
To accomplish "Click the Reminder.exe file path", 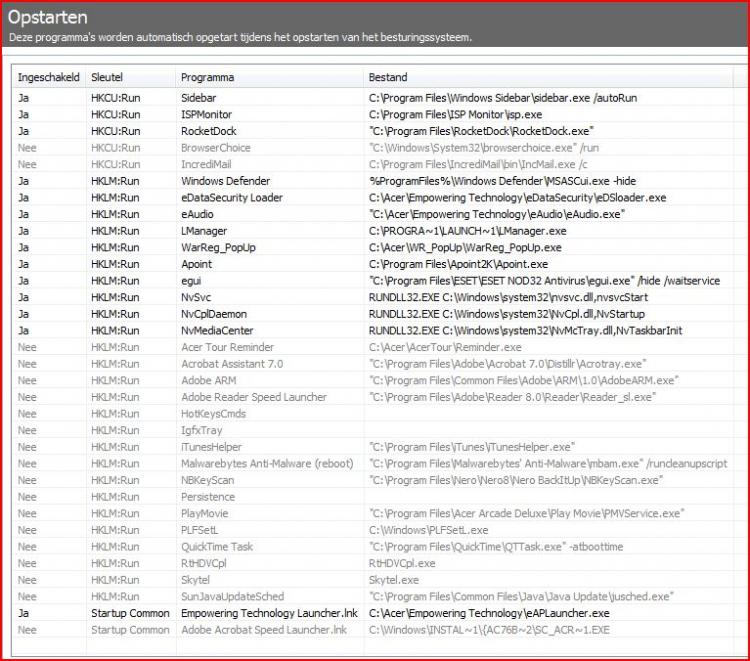I will click(445, 347).
